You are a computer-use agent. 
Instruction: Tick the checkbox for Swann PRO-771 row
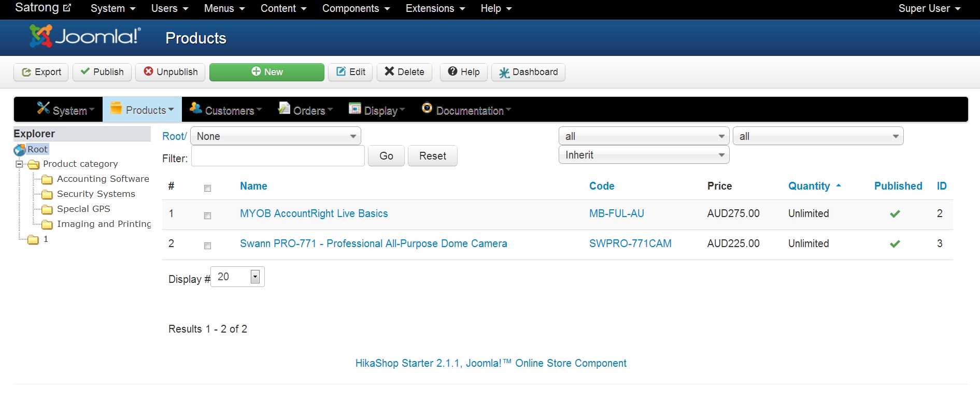pos(207,246)
